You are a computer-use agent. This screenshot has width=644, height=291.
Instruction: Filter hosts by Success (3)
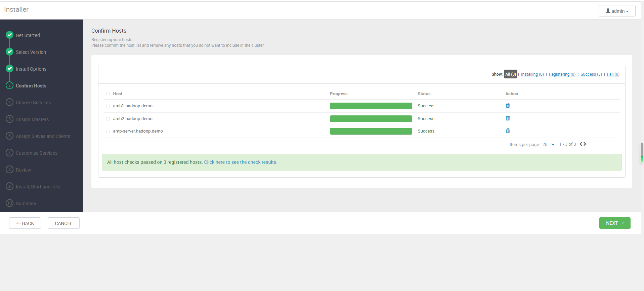[x=591, y=74]
